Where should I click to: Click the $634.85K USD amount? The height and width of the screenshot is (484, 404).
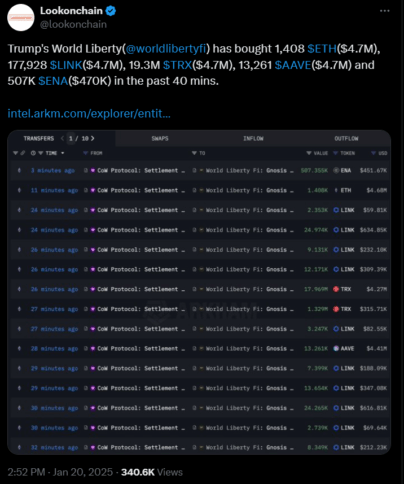(x=373, y=230)
